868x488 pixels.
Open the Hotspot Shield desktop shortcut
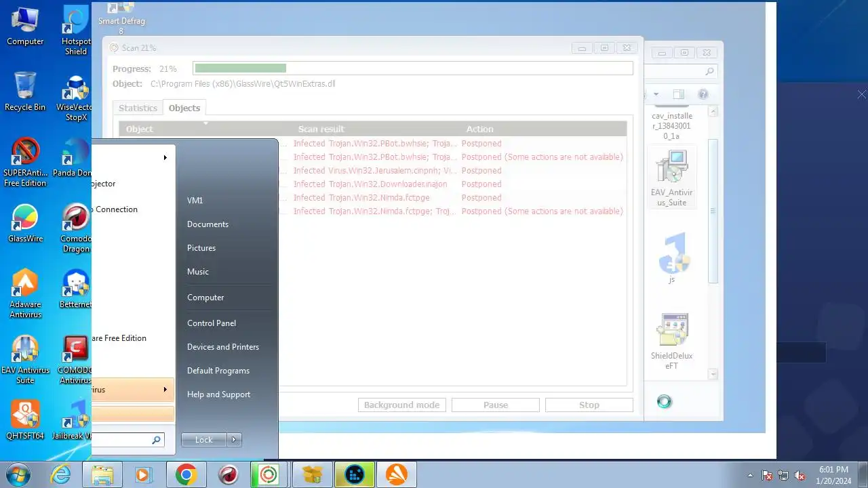pos(76,31)
